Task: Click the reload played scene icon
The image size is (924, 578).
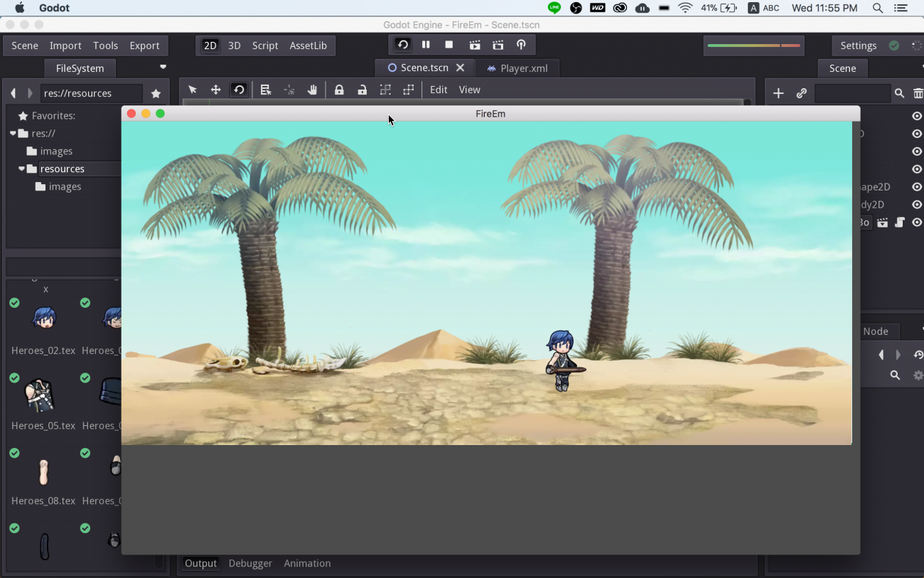Action: [403, 45]
